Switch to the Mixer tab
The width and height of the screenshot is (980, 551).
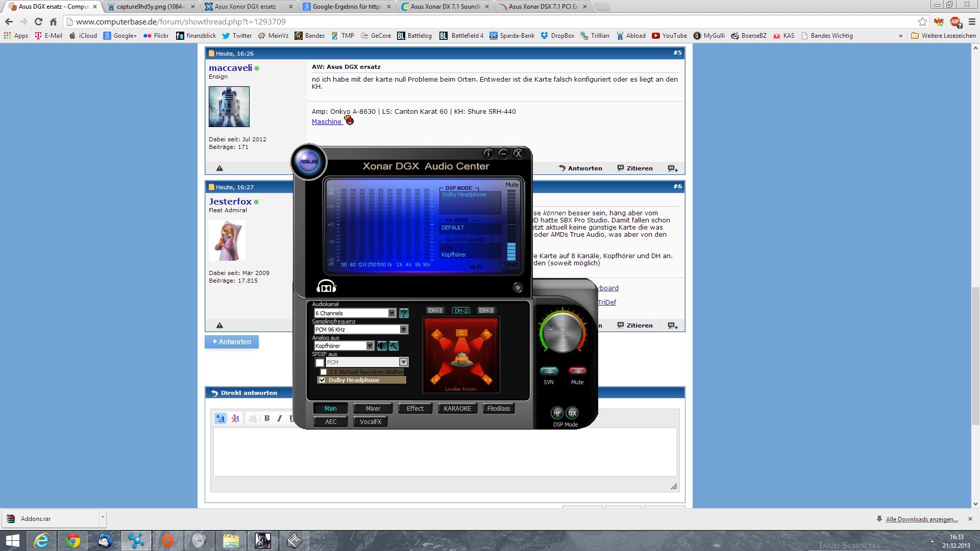[373, 409]
